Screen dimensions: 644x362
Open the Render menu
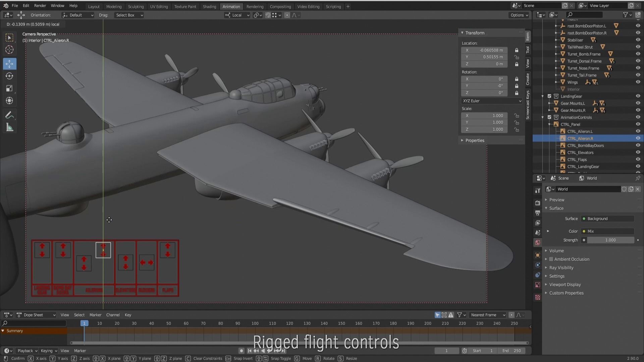point(40,6)
